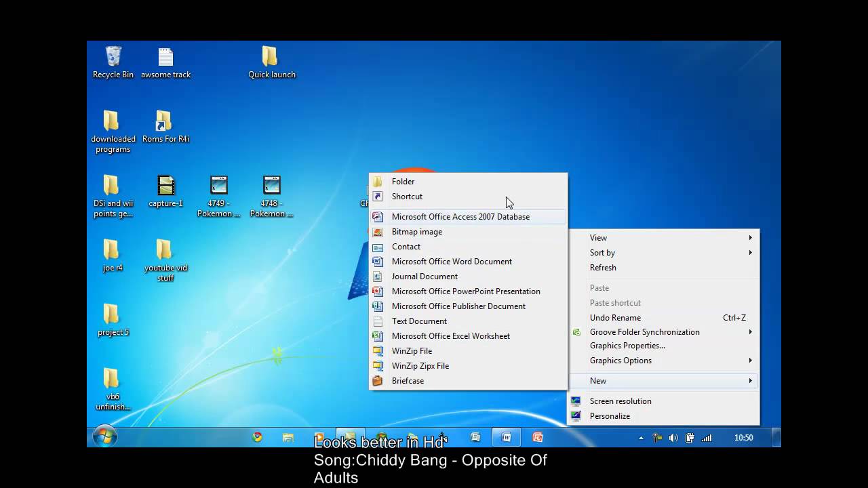Open the red app icon next to Word
The height and width of the screenshot is (488, 868).
pos(538,437)
